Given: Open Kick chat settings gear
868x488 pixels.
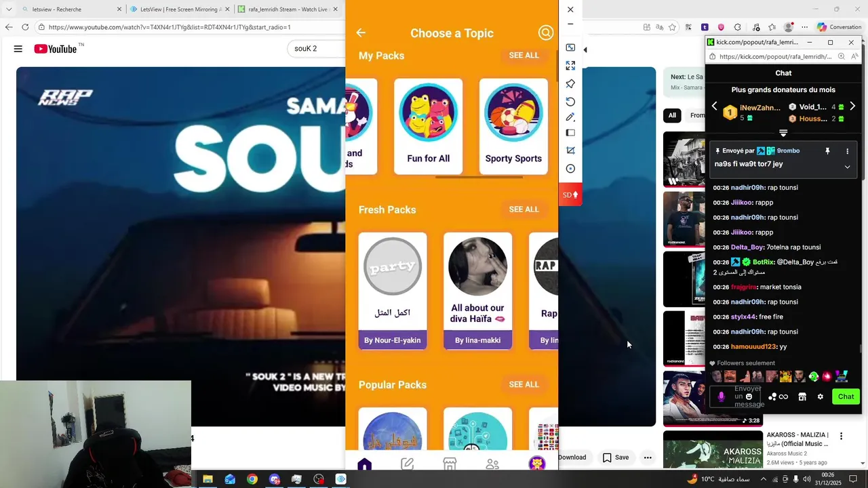Looking at the screenshot, I should pyautogui.click(x=820, y=396).
